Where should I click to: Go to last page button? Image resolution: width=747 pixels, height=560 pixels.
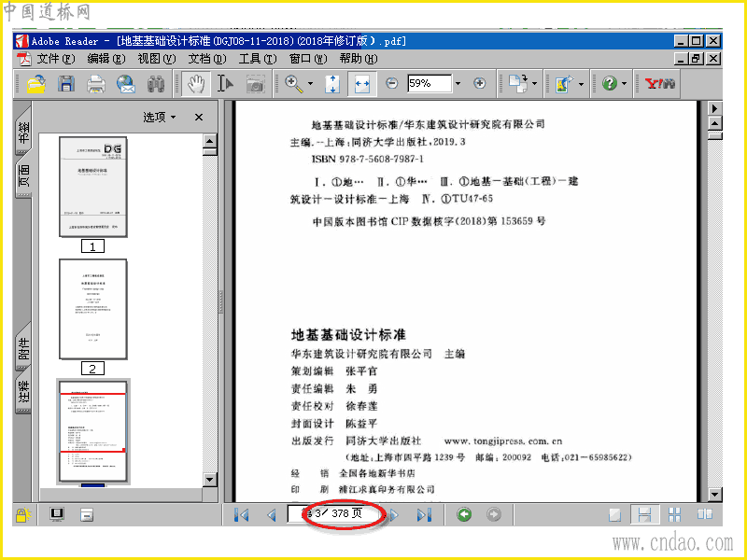coord(424,515)
